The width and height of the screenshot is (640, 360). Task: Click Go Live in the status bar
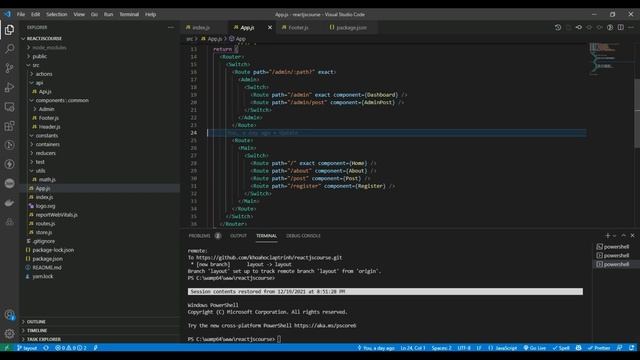[535, 348]
